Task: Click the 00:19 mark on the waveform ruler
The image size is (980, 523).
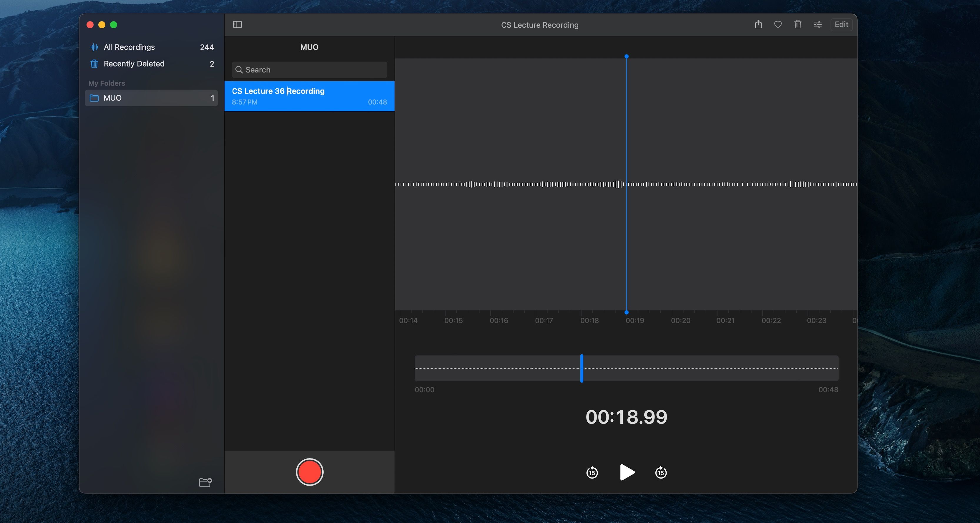Action: pos(634,320)
